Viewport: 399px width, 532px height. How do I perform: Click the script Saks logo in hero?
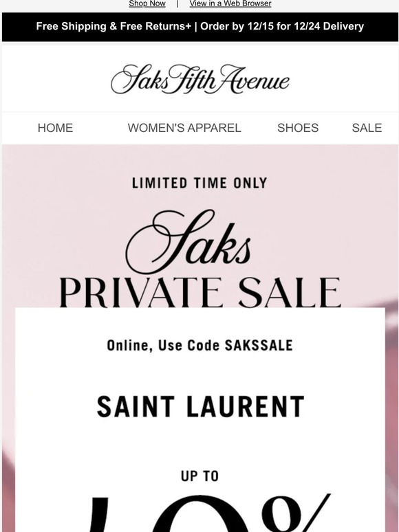[188, 241]
